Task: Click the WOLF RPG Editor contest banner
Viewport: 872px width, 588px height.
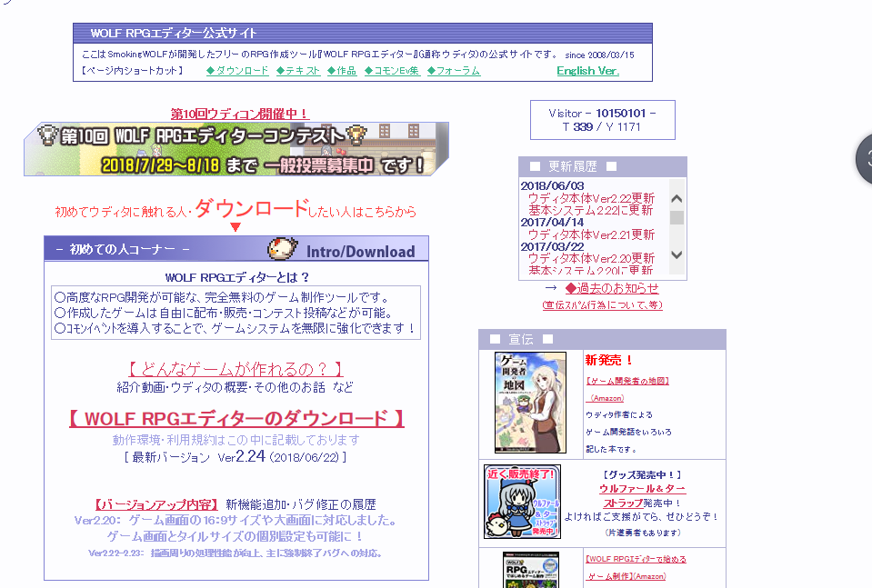Action: point(236,149)
